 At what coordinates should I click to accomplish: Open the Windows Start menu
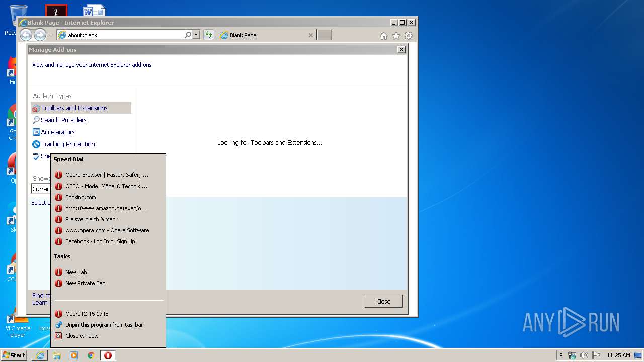pos(14,355)
